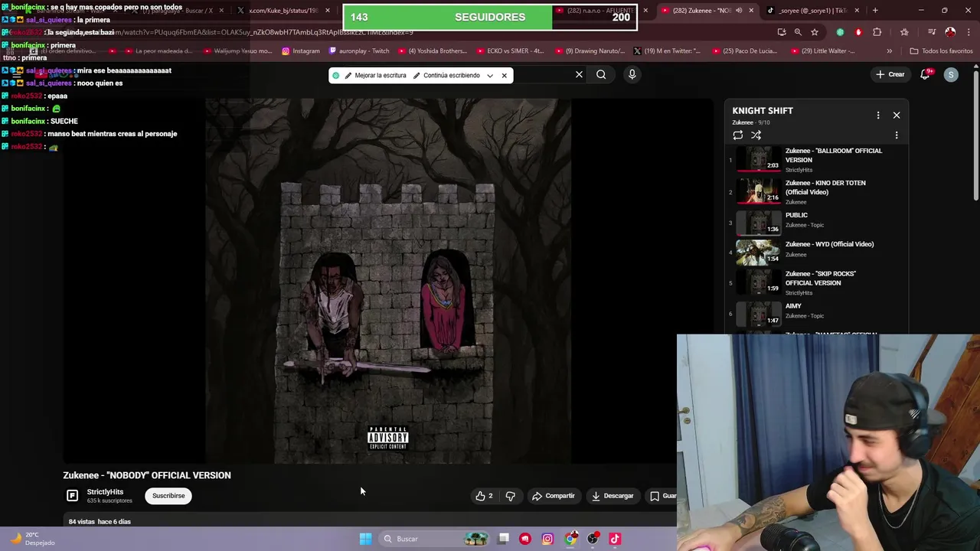Toggle playlist shuffle mode

click(x=756, y=135)
